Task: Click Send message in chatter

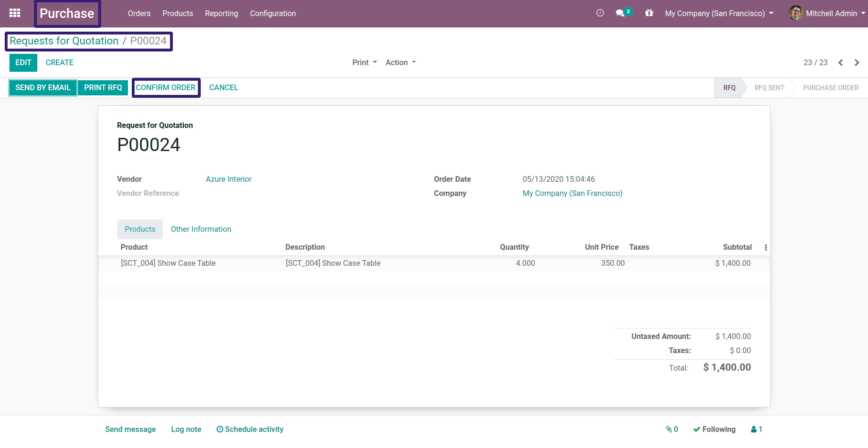Action: (130, 429)
